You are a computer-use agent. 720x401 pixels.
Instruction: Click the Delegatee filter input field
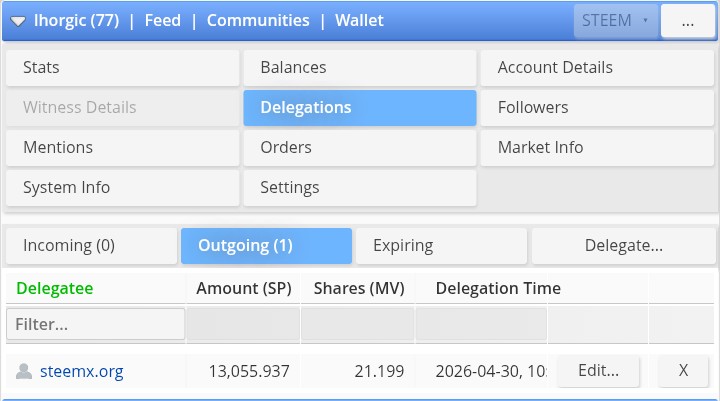click(x=96, y=324)
